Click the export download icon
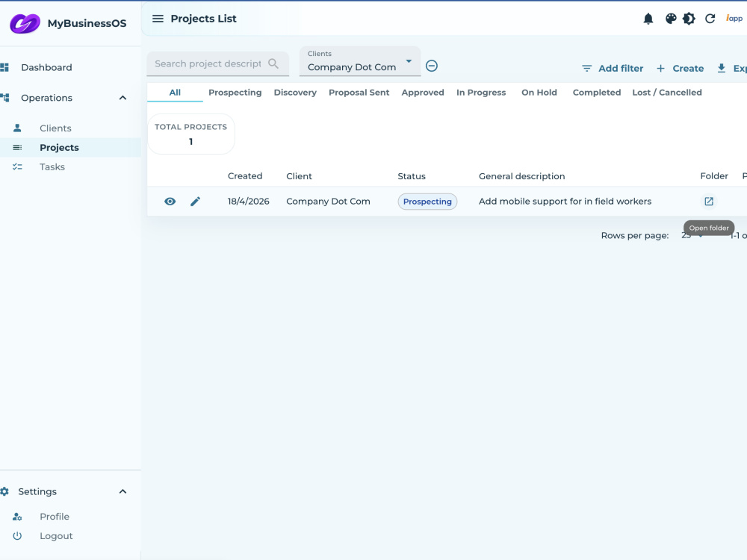Viewport: 747px width, 560px height. pos(722,68)
